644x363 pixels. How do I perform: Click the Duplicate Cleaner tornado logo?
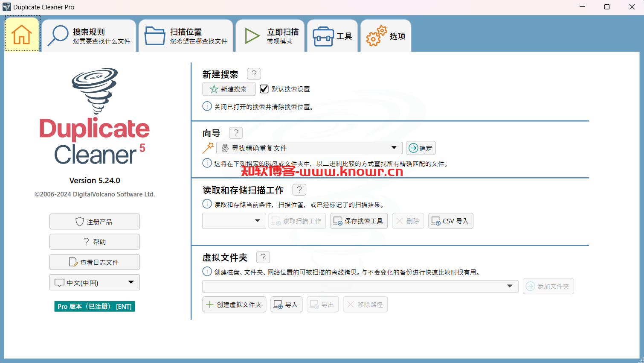pos(95,116)
